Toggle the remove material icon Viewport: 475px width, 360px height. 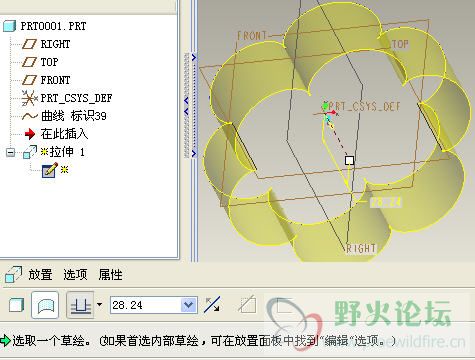pos(247,304)
